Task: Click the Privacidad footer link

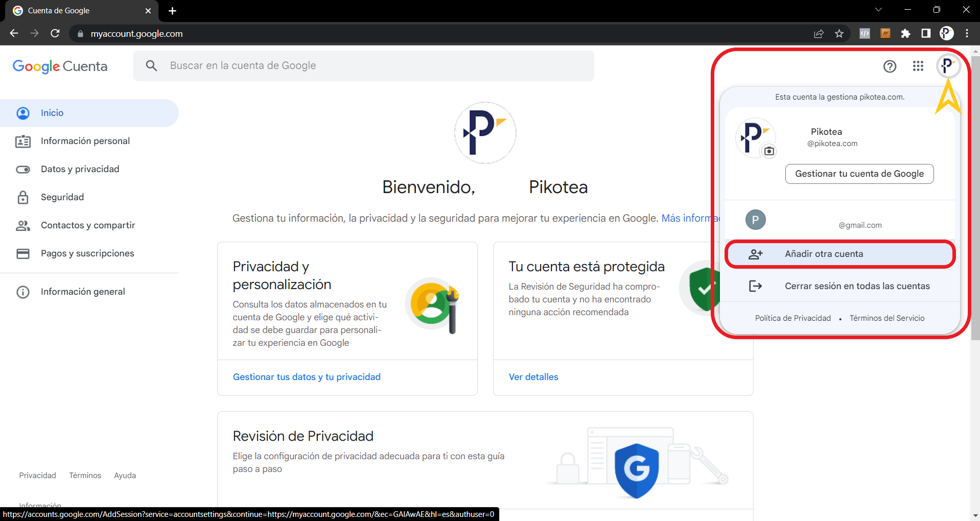Action: 38,476
